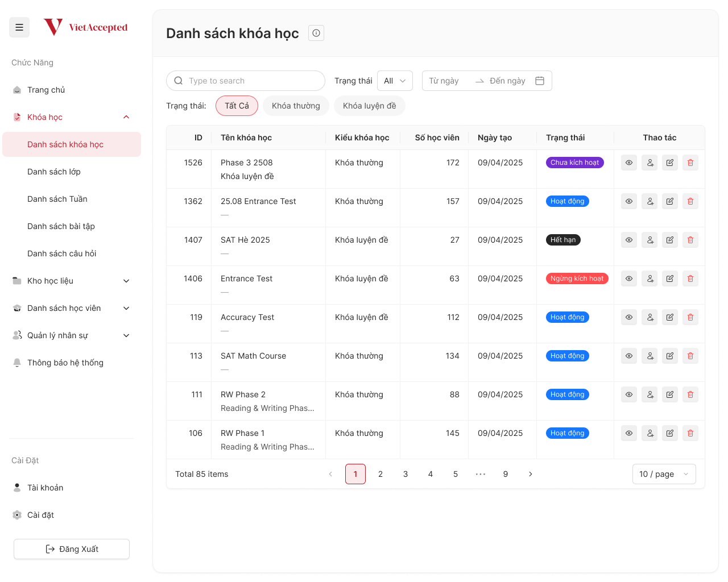
Task: Open the info icon beside page title
Action: click(x=316, y=33)
